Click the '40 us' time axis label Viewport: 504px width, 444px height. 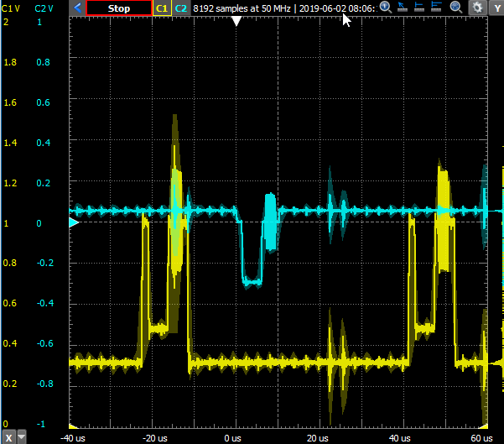[399, 438]
